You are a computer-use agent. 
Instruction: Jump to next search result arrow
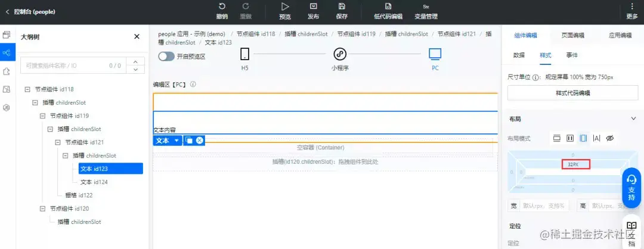click(x=136, y=70)
